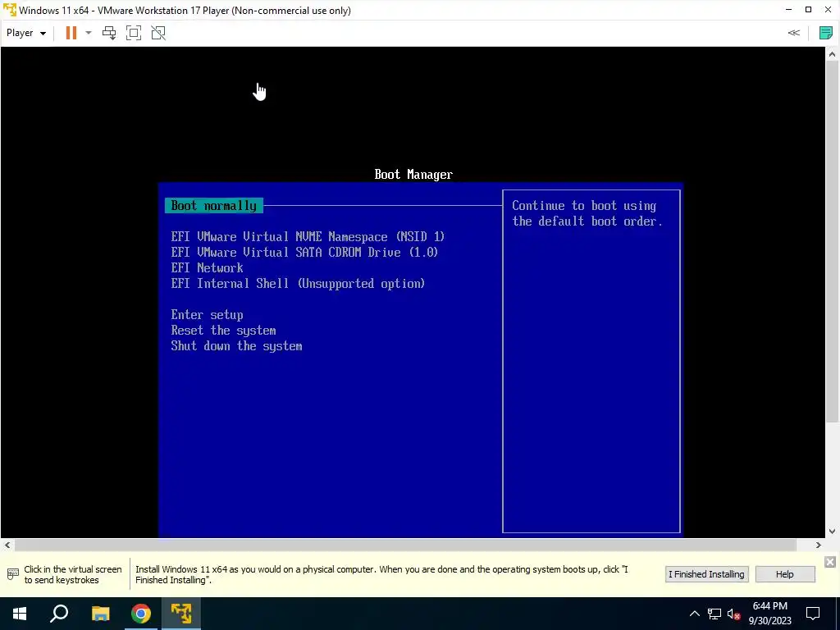Select Reset the system
840x630 pixels.
[x=223, y=331]
